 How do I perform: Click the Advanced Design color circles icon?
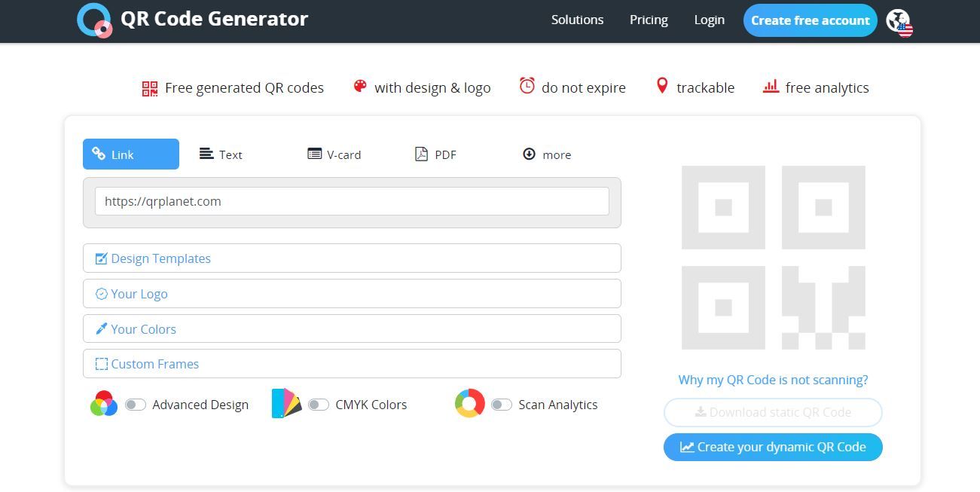pos(105,405)
